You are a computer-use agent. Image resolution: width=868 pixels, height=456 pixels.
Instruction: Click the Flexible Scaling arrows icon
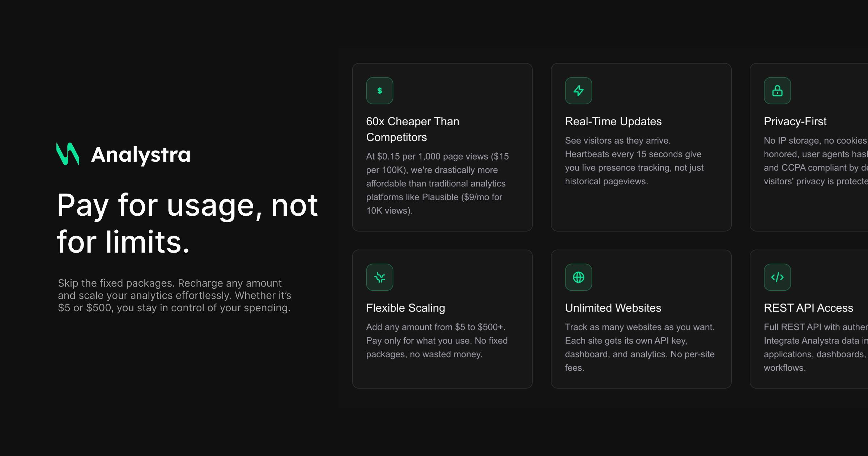(379, 278)
